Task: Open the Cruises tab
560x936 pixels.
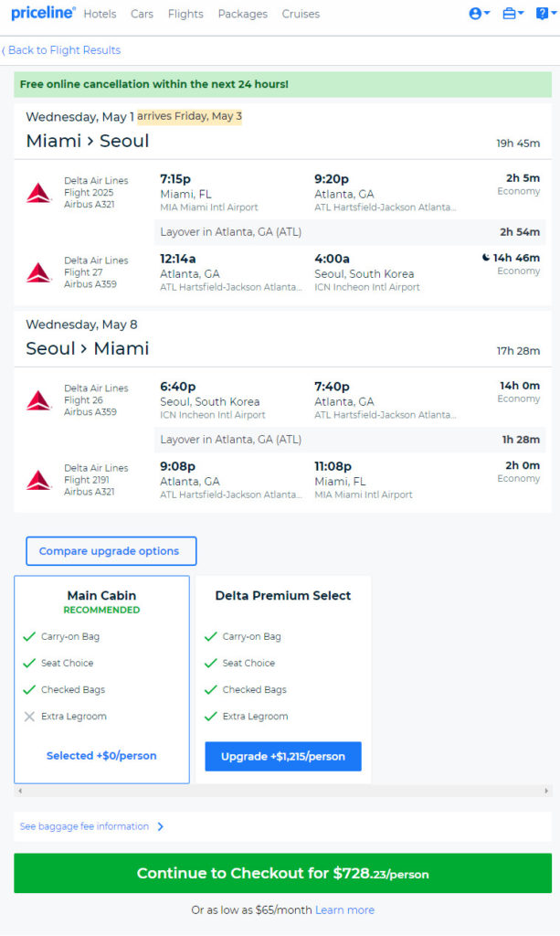Action: (x=301, y=14)
